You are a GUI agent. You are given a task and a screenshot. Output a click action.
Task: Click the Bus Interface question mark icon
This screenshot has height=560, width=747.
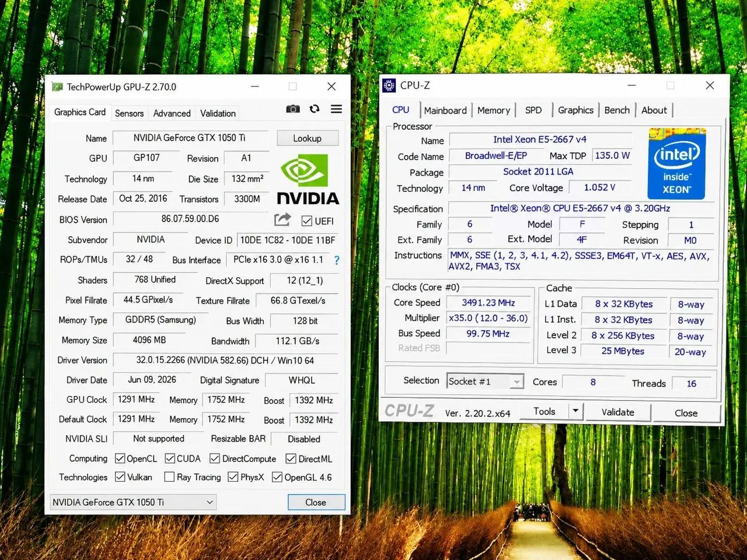tap(337, 260)
